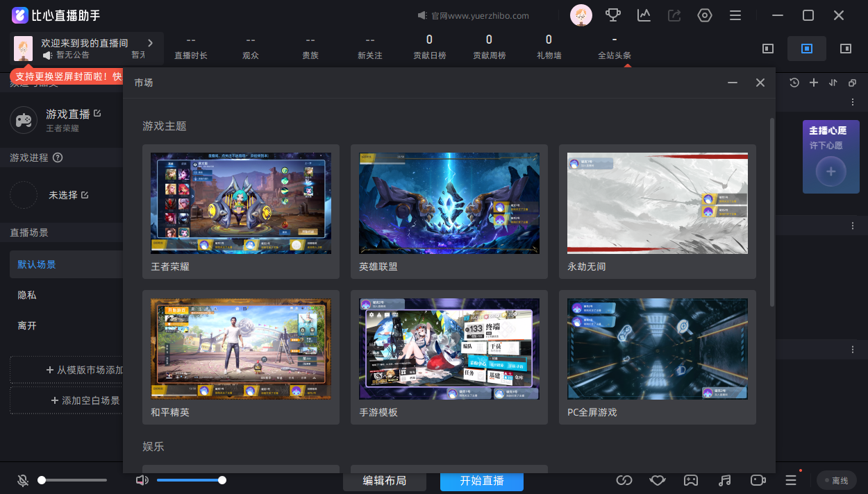
Task: Minimize the 市场 dialog
Action: coord(733,83)
